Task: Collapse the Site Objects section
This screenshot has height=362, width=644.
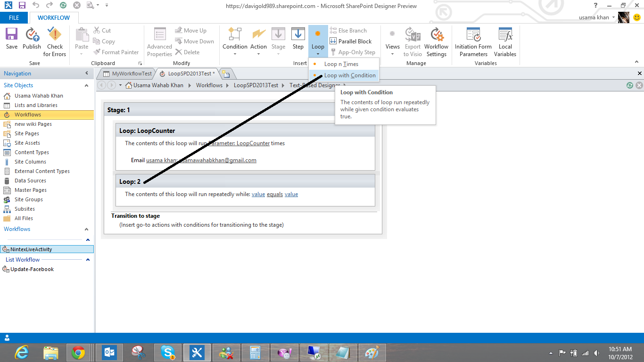Action: pos(87,85)
